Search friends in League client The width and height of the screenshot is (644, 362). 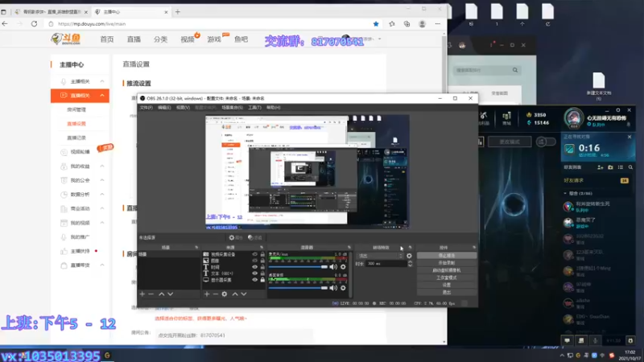point(630,167)
